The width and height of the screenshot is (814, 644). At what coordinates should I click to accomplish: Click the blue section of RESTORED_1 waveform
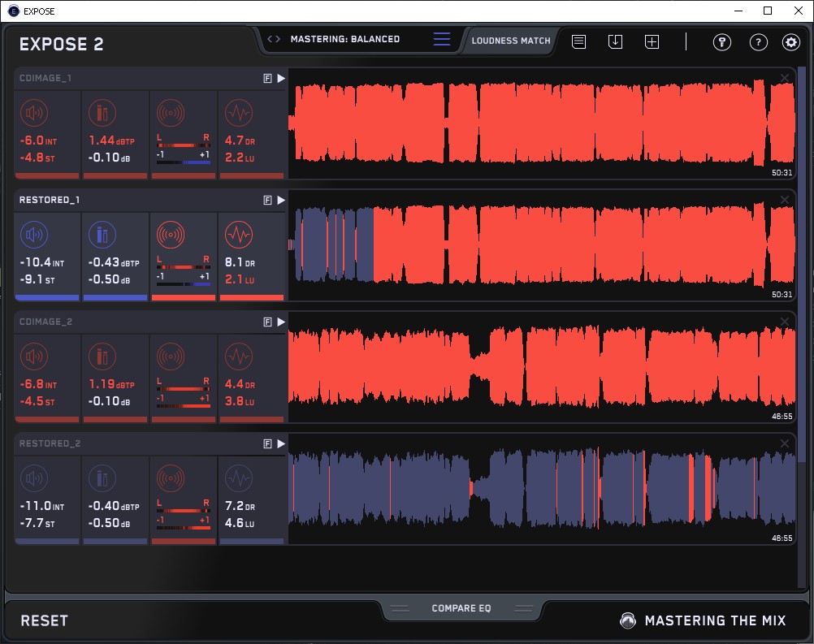click(x=335, y=244)
